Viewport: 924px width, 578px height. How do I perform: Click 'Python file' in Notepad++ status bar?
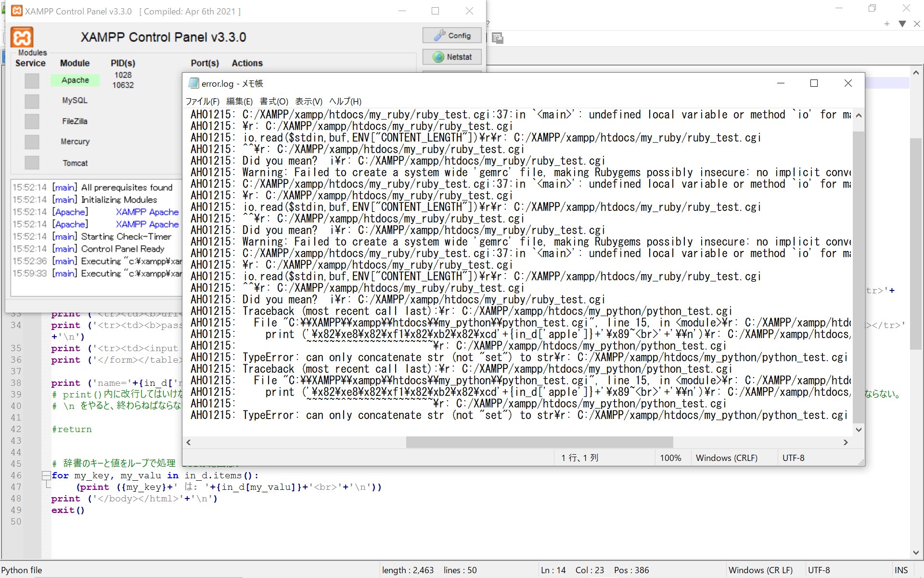[22, 570]
